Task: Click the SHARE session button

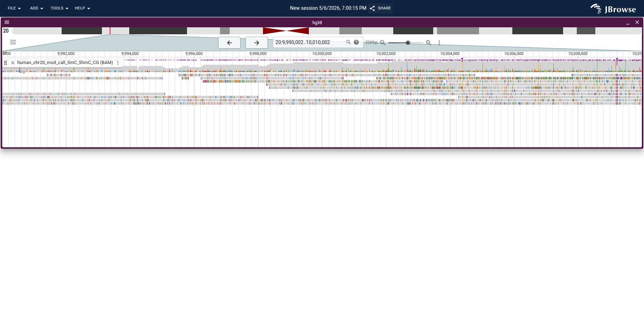Action: [x=380, y=8]
